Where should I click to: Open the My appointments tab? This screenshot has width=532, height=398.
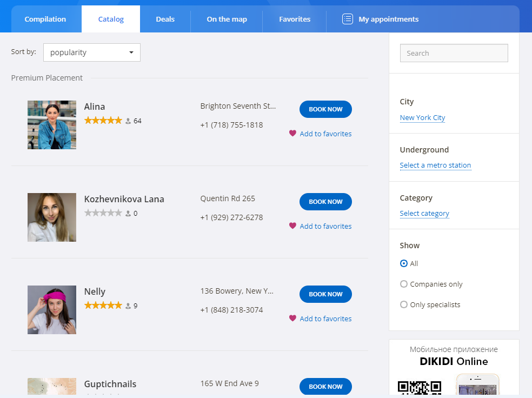380,19
